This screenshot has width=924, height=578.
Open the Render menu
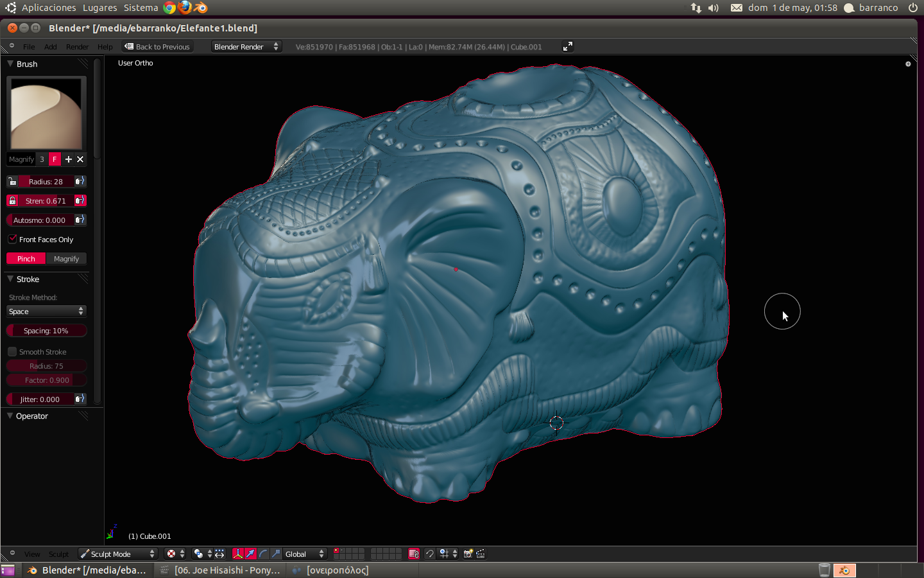point(77,47)
